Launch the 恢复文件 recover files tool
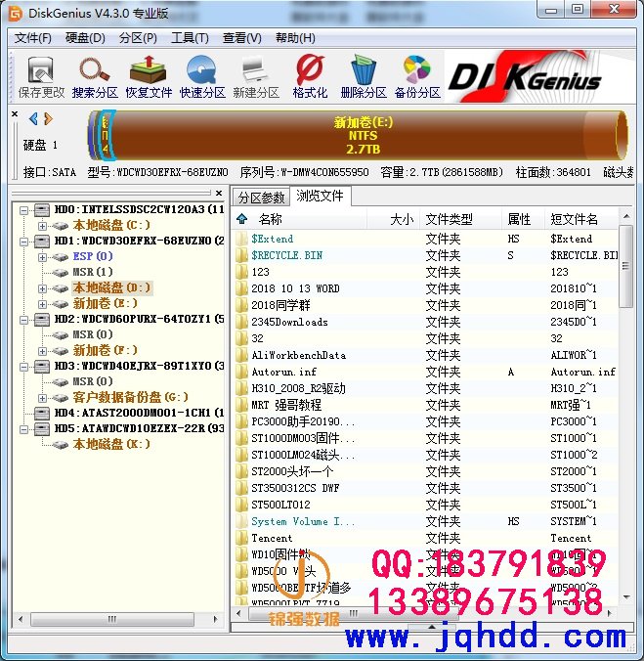 point(149,77)
